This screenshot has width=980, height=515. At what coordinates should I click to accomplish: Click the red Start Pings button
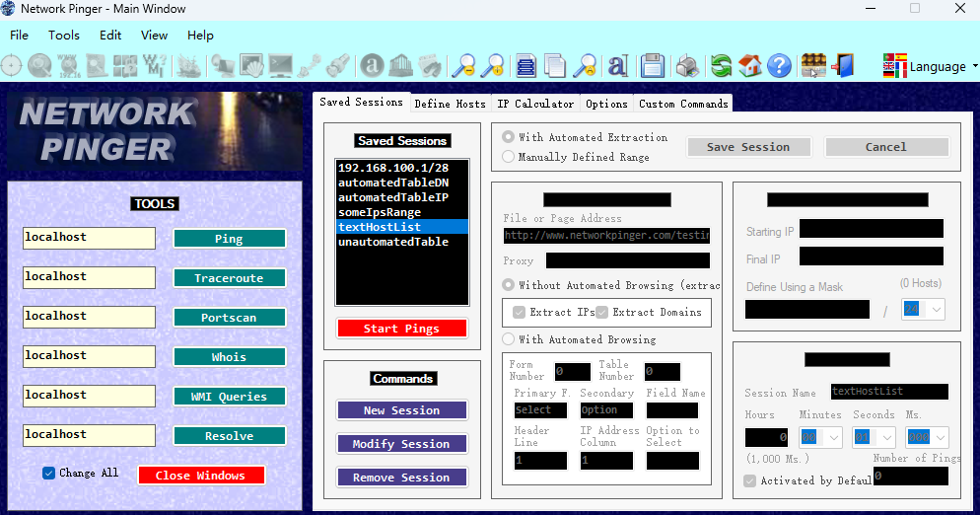(402, 329)
